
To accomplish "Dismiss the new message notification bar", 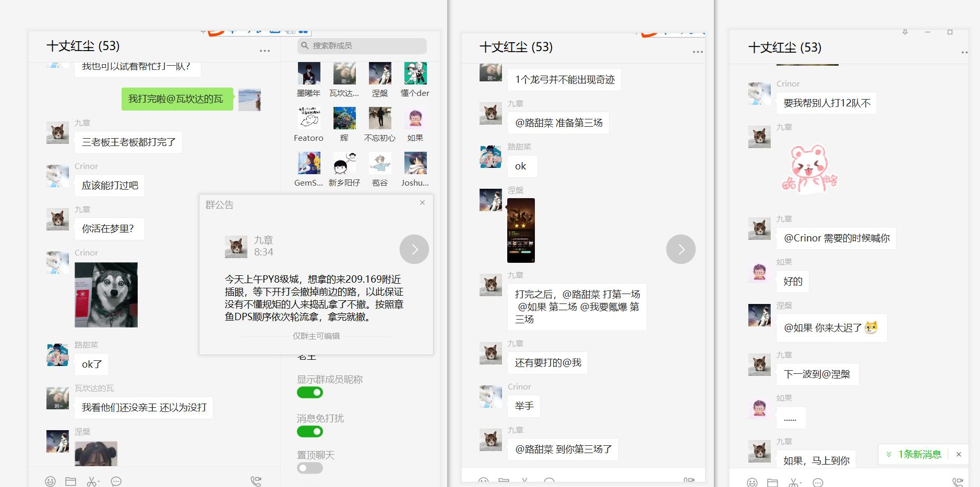I will click(959, 454).
